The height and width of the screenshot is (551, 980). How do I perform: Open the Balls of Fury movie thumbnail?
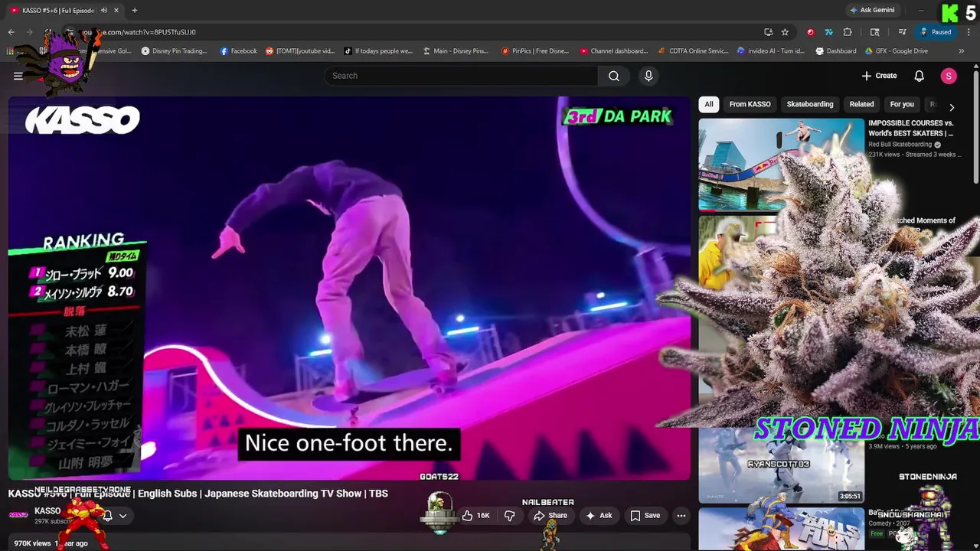(x=781, y=529)
